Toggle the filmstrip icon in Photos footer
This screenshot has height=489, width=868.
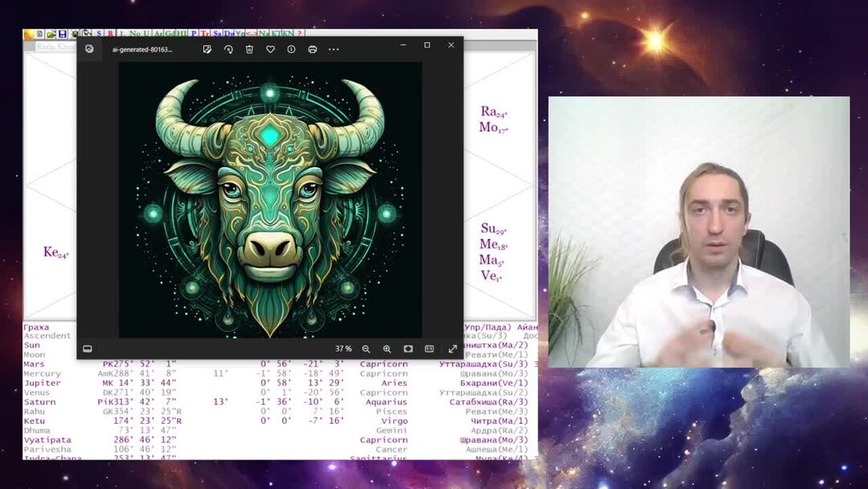pos(88,348)
